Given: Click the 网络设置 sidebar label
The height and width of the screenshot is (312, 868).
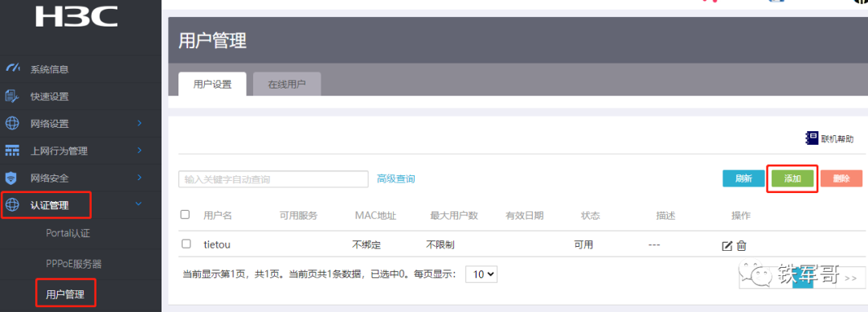Looking at the screenshot, I should [49, 124].
